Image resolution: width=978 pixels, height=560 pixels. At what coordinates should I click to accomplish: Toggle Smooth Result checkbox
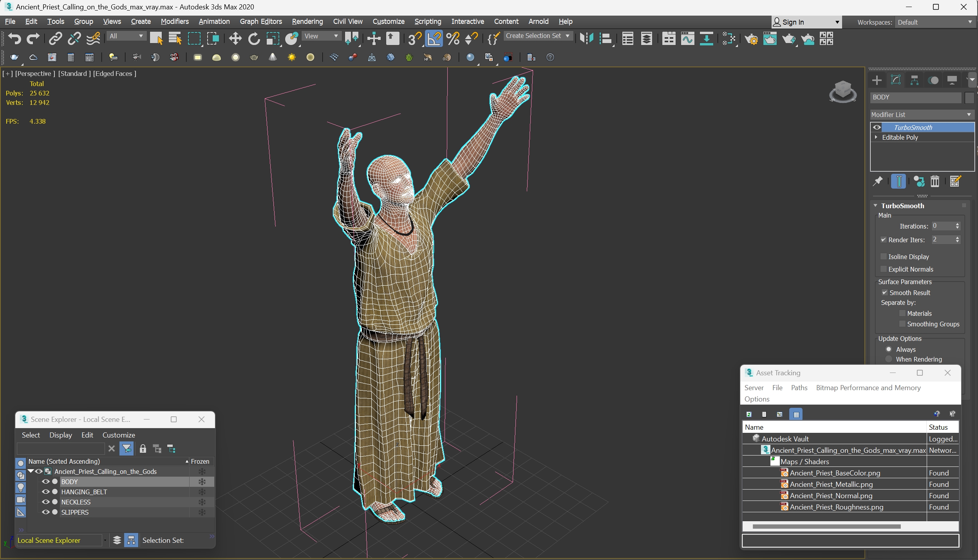[884, 293]
